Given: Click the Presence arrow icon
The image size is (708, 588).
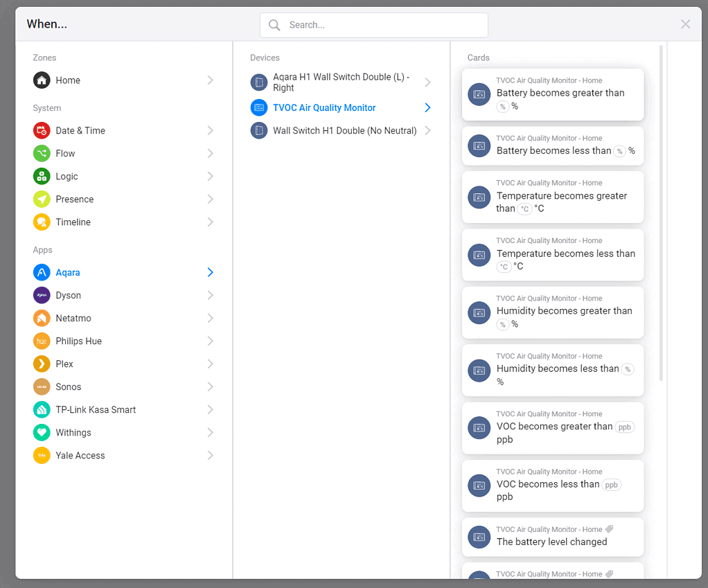Looking at the screenshot, I should [42, 199].
